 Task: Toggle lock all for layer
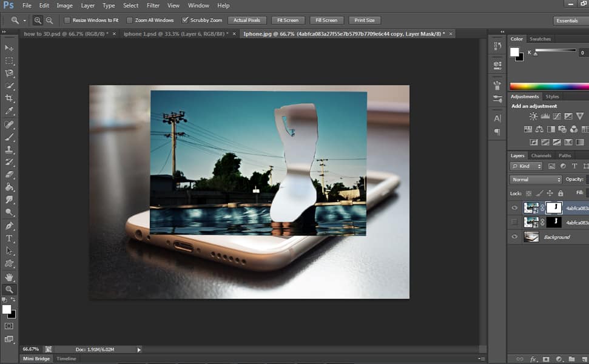tap(560, 194)
